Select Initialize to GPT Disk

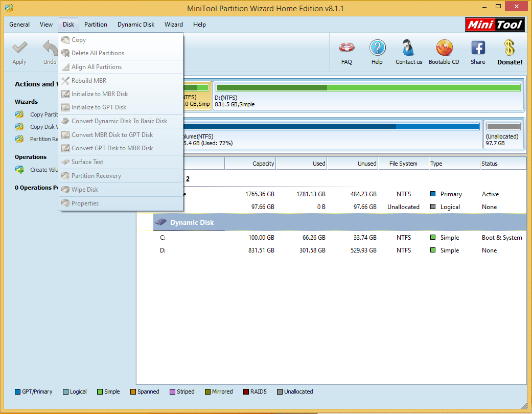[x=121, y=107]
